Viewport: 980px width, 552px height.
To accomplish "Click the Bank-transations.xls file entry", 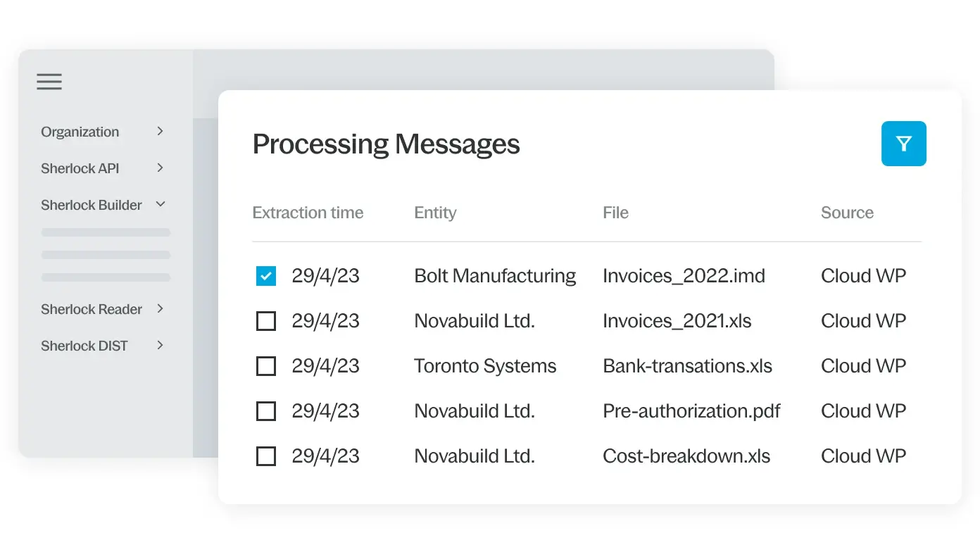I will click(687, 366).
